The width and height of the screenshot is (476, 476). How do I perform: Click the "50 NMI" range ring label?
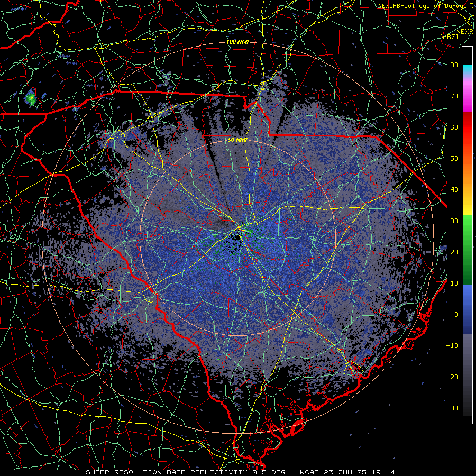pos(237,140)
